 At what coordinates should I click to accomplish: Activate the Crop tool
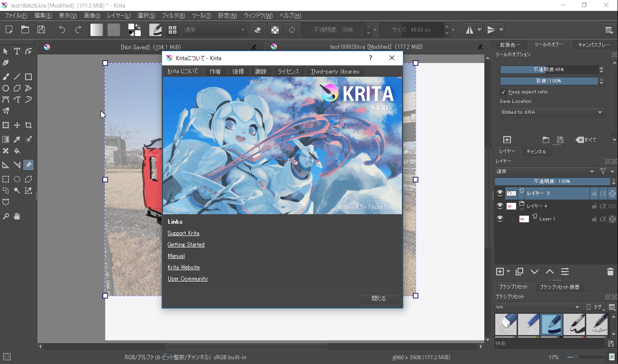28,125
